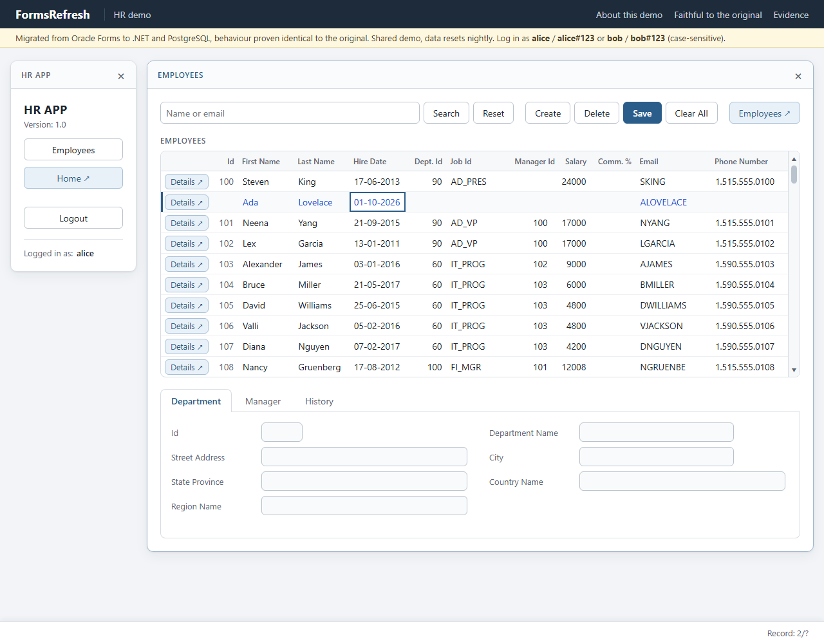Open Details for Alexander James
Image resolution: width=824 pixels, height=644 pixels.
click(187, 265)
